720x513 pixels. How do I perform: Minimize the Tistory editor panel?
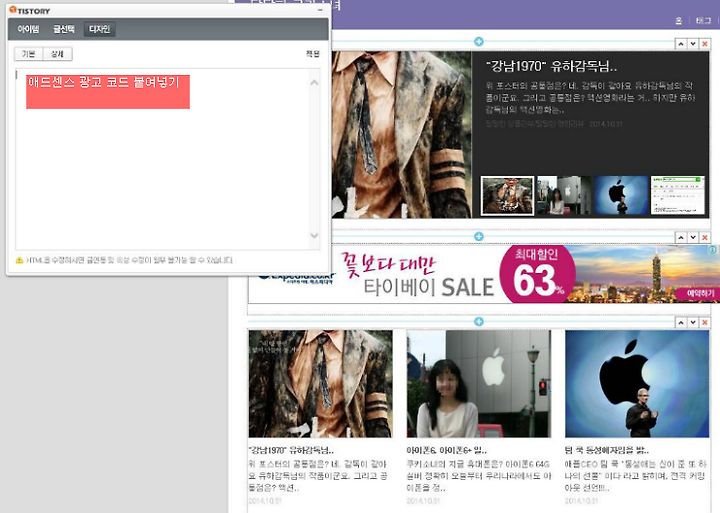pos(321,10)
